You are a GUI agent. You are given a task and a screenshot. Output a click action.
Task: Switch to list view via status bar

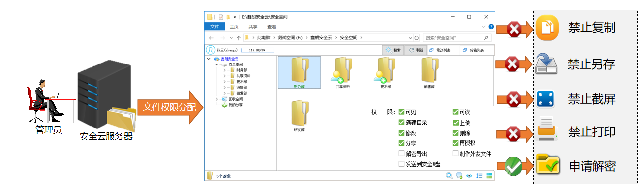pyautogui.click(x=480, y=176)
